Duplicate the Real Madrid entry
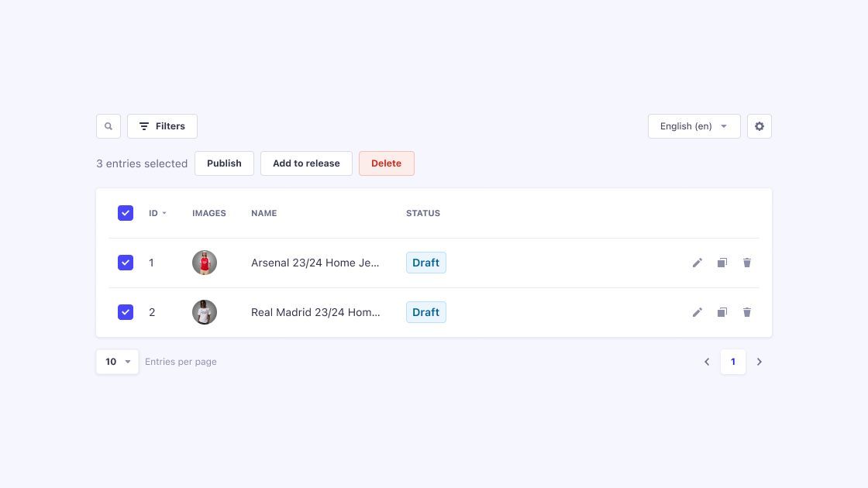 (x=722, y=312)
